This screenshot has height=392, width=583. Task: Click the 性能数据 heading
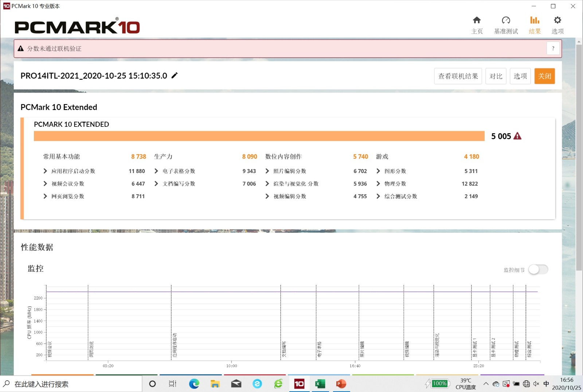(37, 247)
